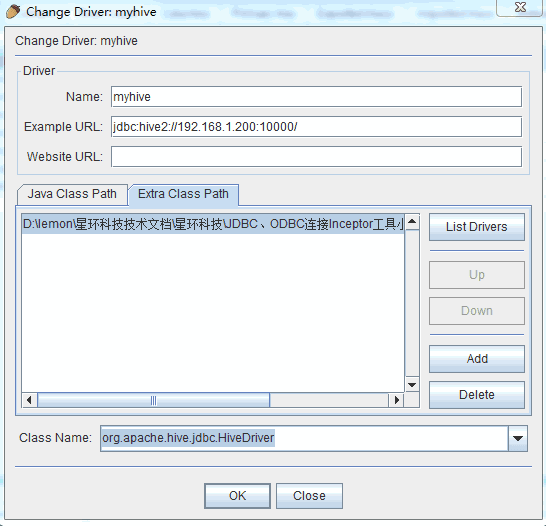Expand the Class Name dropdown arrow
The image size is (546, 526).
click(x=518, y=438)
